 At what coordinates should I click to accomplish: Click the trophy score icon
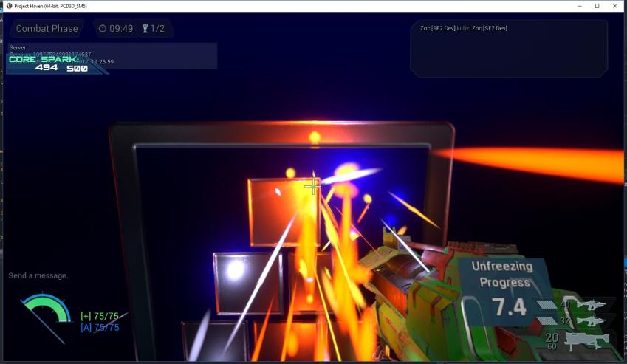(x=145, y=29)
